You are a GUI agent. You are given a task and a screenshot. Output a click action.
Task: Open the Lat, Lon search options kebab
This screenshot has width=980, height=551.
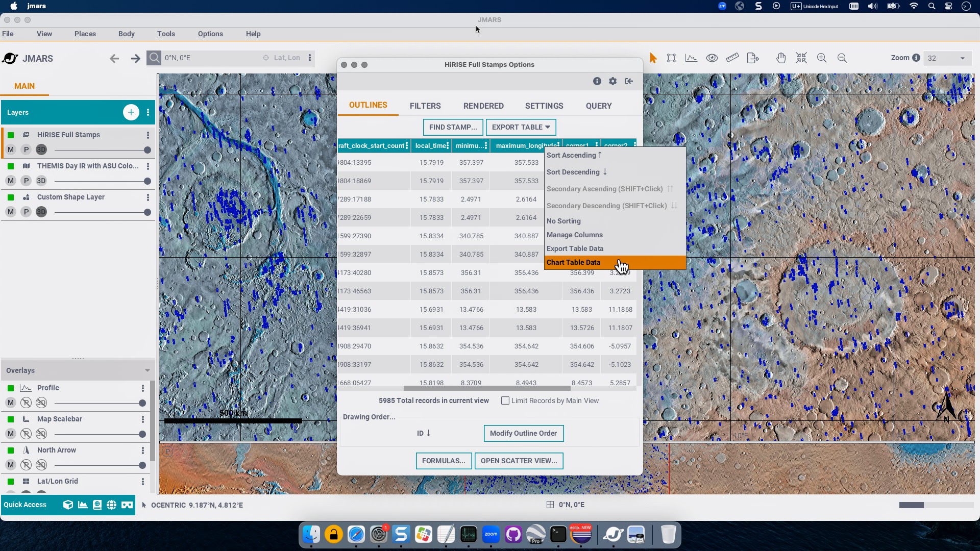click(x=310, y=58)
